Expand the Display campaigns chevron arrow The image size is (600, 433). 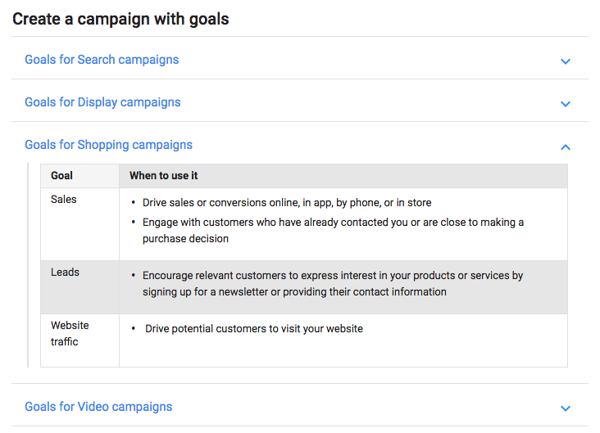565,104
